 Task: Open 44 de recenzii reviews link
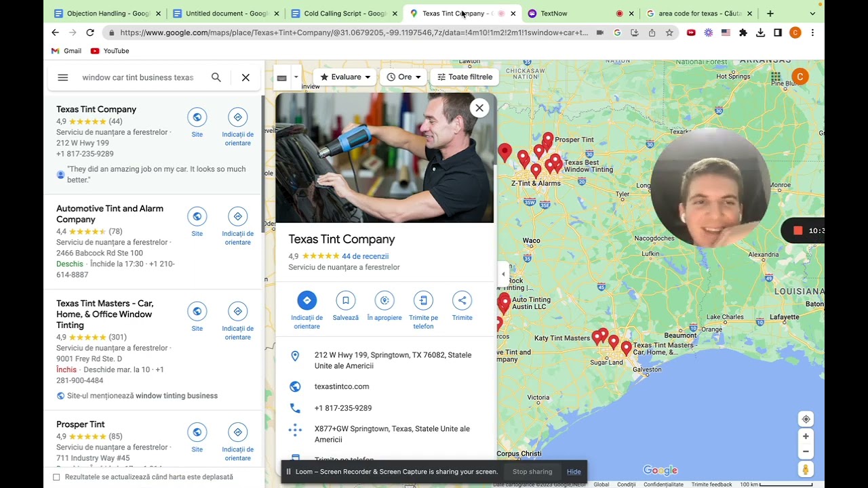(366, 256)
